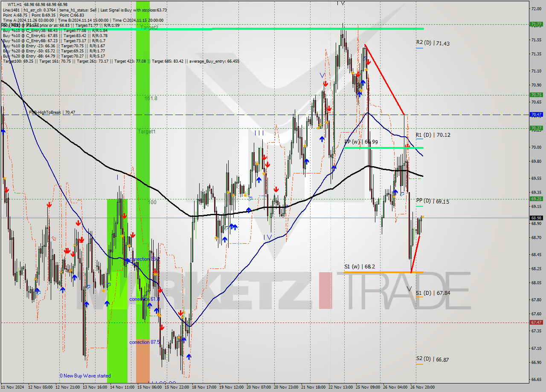Select the PP (D) | 69.15 pivot label
The width and height of the screenshot is (546, 392).
(432, 201)
